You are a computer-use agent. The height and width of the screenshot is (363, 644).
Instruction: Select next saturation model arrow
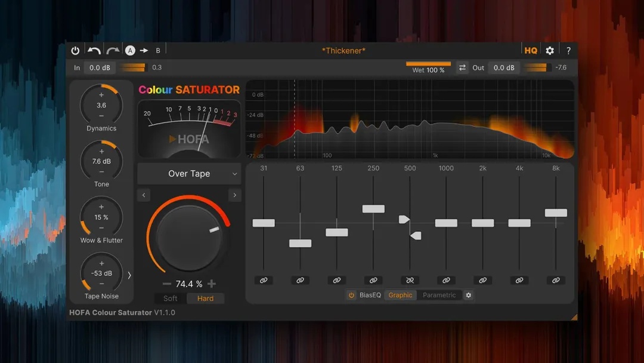(x=235, y=195)
